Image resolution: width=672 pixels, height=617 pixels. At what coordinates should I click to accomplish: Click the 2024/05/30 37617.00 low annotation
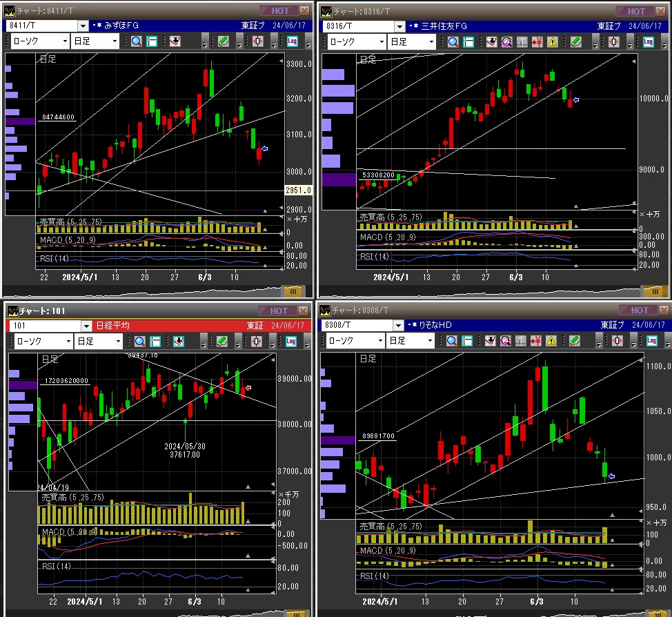[x=185, y=450]
